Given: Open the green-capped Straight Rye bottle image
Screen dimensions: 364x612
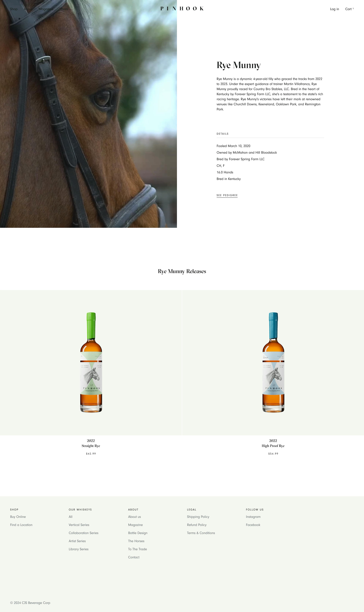Looking at the screenshot, I should [91, 362].
